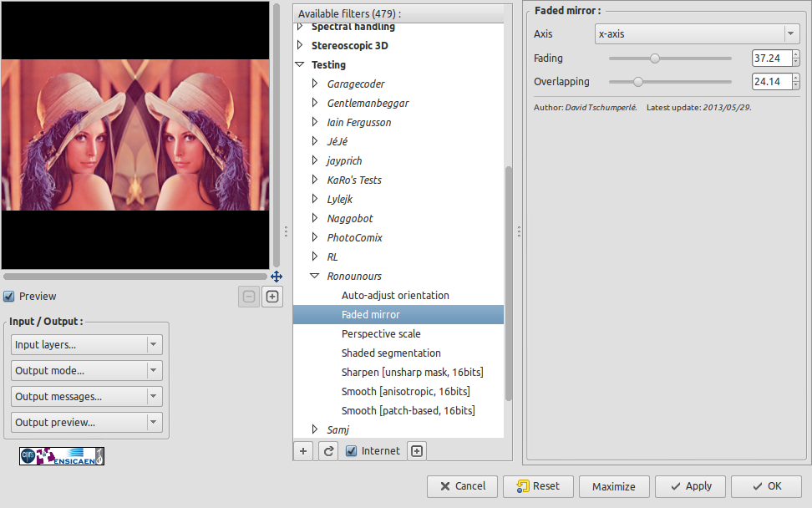Click the mirrored preview image
Screen dimensions: 812x508
coord(135,135)
